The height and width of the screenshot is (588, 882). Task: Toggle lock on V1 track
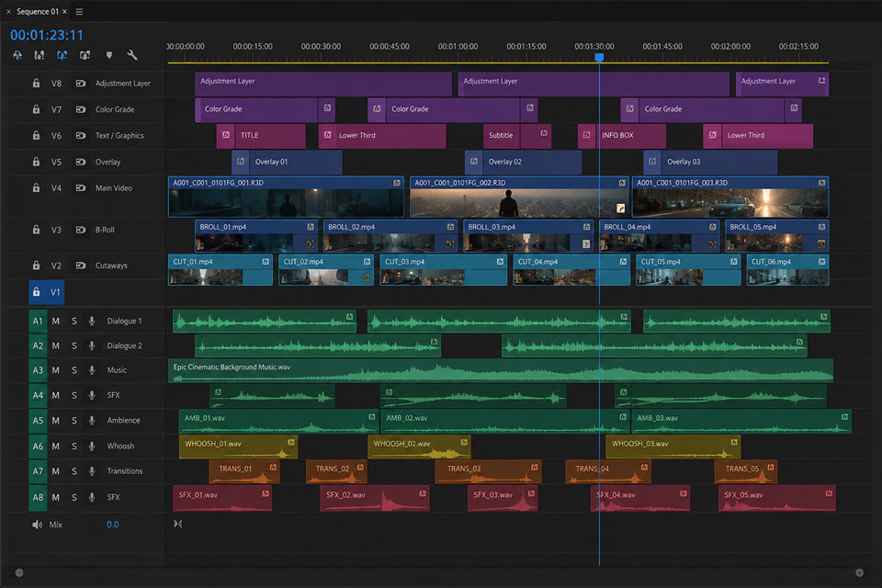(x=36, y=292)
